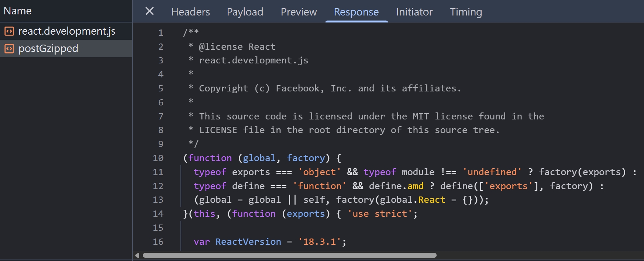The height and width of the screenshot is (261, 644).
Task: Select the Response tab
Action: coord(356,12)
